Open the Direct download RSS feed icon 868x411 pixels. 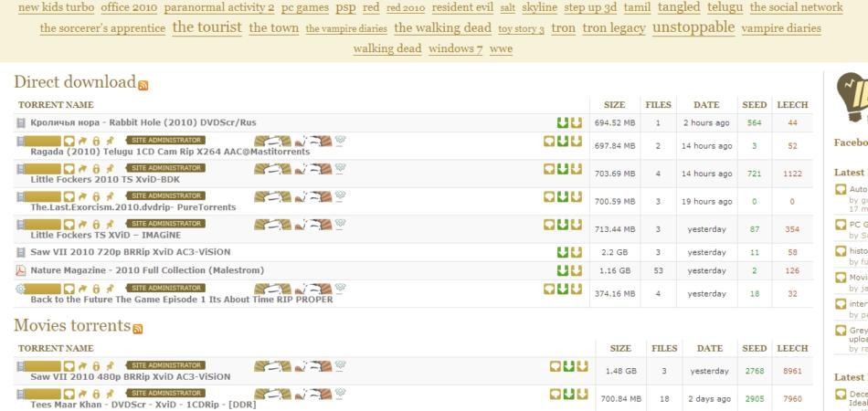pyautogui.click(x=143, y=86)
